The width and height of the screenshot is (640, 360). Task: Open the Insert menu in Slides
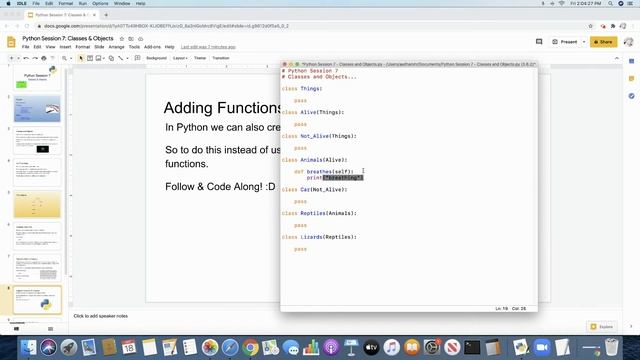coord(65,47)
